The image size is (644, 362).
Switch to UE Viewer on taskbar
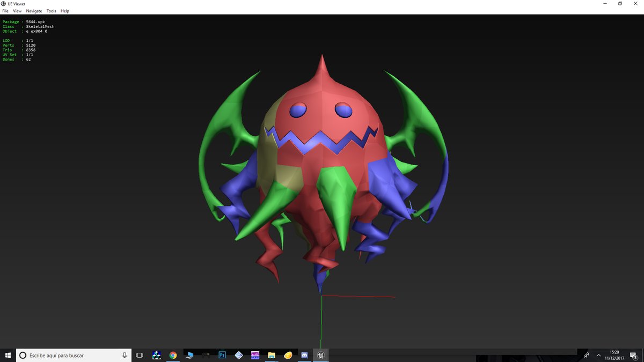pos(321,355)
